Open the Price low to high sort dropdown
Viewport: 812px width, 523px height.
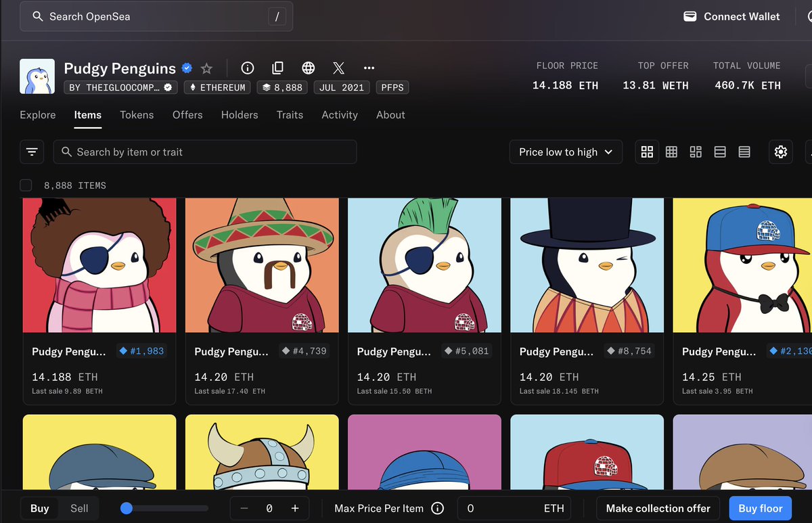coord(566,152)
